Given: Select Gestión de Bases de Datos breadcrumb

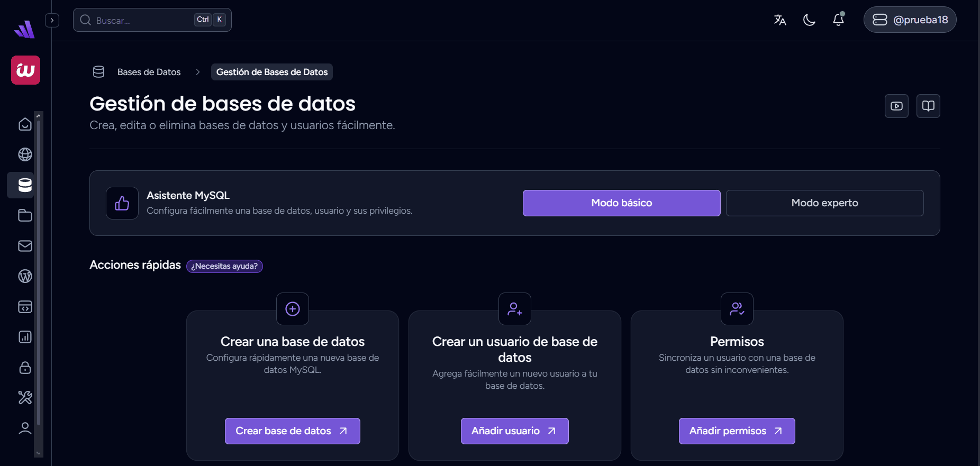Looking at the screenshot, I should [x=272, y=72].
